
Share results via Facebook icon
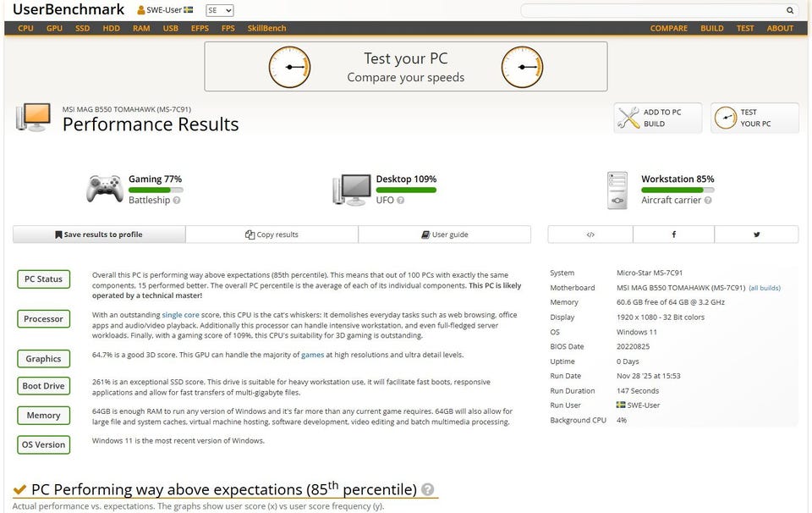673,234
